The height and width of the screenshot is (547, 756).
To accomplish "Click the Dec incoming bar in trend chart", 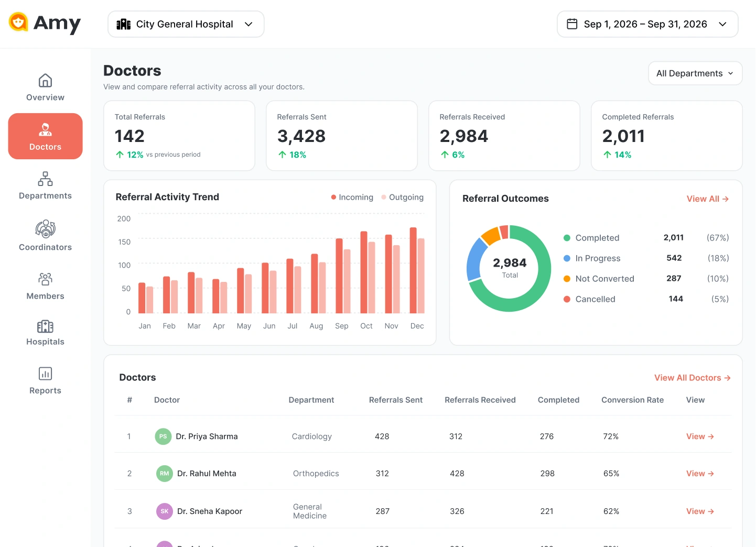I will coord(413,270).
